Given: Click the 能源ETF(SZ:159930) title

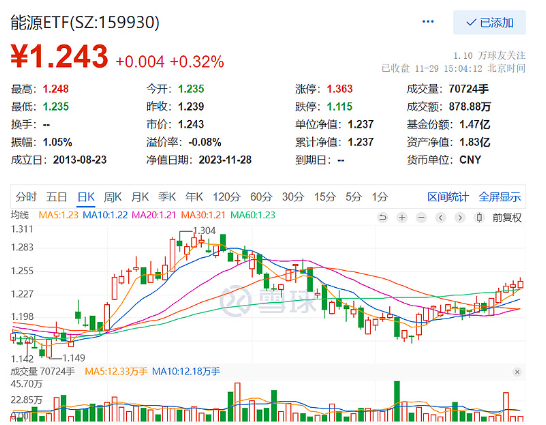Looking at the screenshot, I should click(85, 23).
